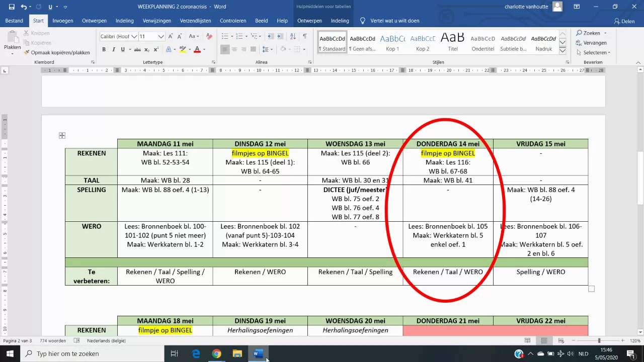Screen dimensions: 644x362
Task: Undo the last action in the title bar
Action: 24,7
